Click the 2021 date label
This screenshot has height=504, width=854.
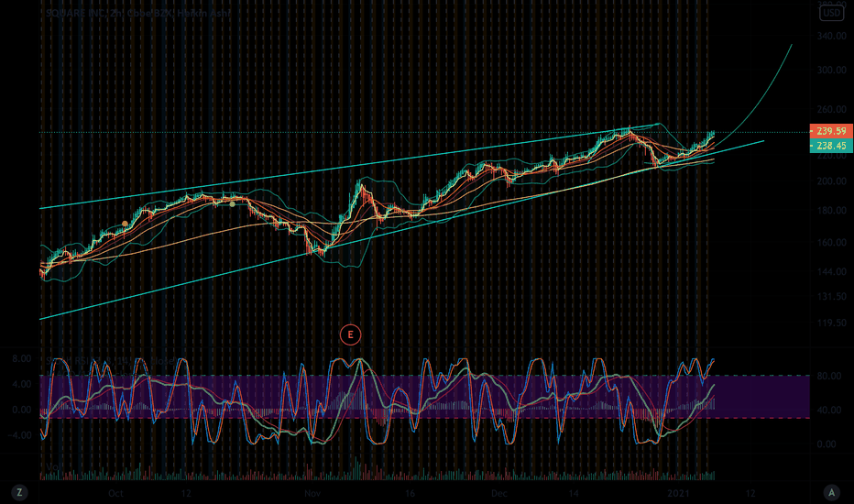[x=678, y=493]
